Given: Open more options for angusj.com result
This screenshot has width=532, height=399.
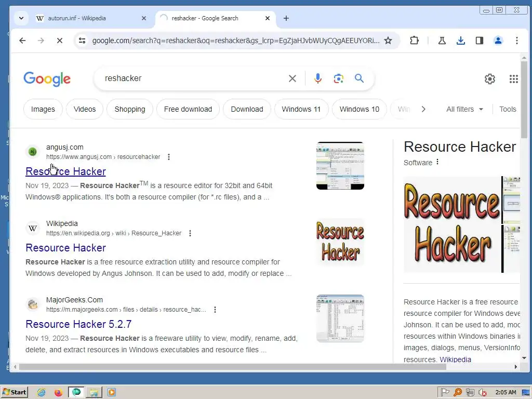Looking at the screenshot, I should pos(169,157).
